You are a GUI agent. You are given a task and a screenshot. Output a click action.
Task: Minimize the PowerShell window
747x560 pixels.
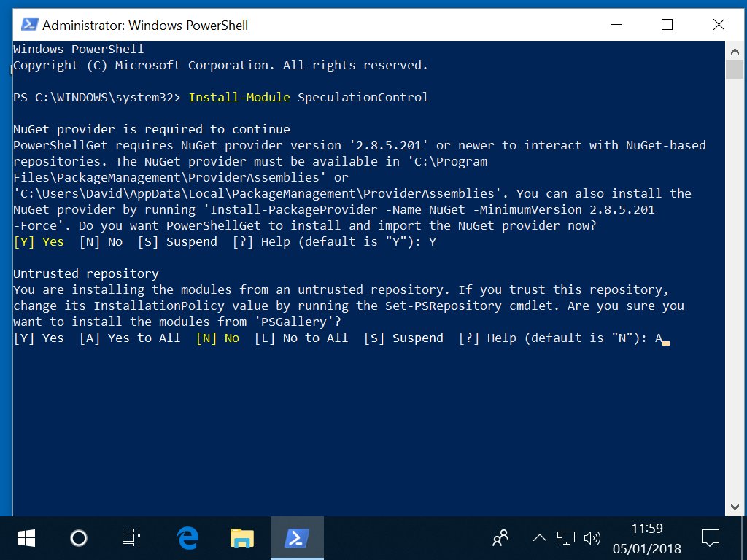(616, 25)
